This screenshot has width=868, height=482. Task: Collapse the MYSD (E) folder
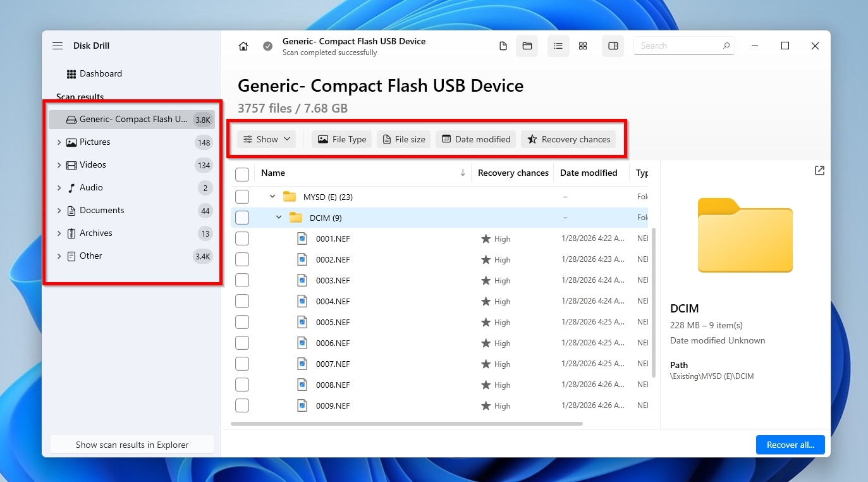coord(272,196)
